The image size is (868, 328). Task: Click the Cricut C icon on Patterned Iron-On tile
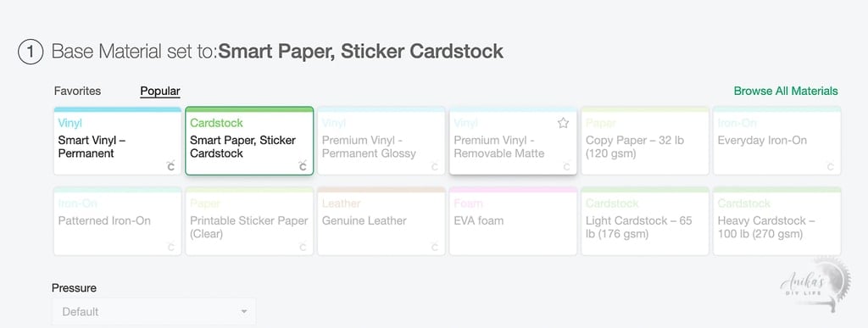(x=171, y=247)
